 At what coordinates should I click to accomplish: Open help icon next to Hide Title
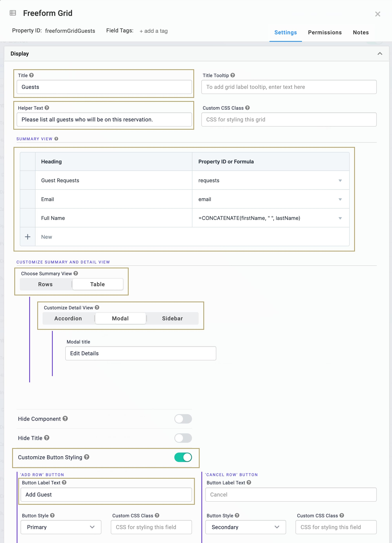point(47,438)
